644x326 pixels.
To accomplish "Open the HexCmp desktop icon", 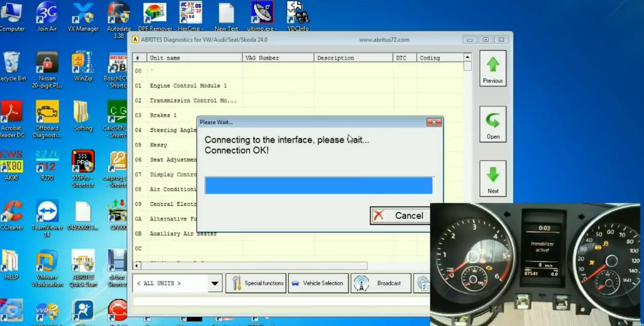I will [x=191, y=16].
